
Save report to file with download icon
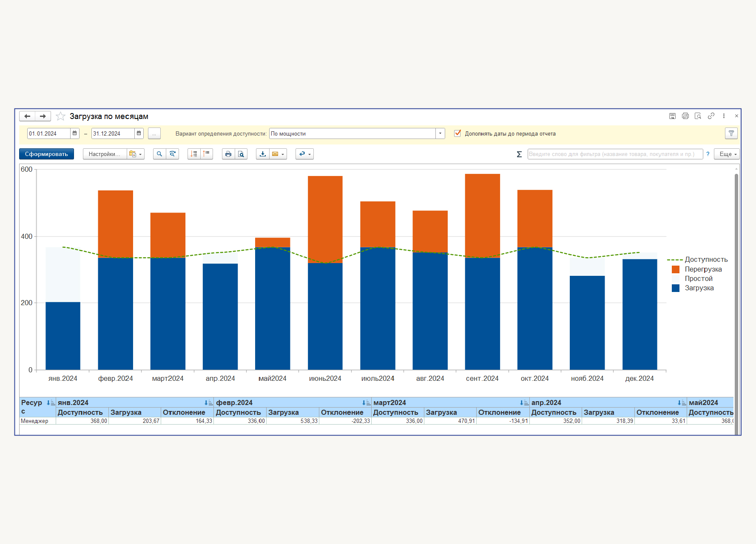[263, 154]
